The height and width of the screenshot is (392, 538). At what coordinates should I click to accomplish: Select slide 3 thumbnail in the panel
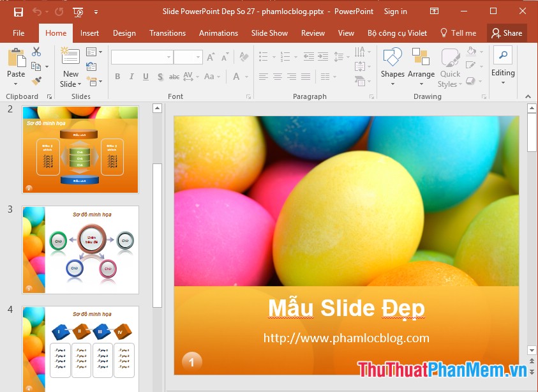[80, 250]
